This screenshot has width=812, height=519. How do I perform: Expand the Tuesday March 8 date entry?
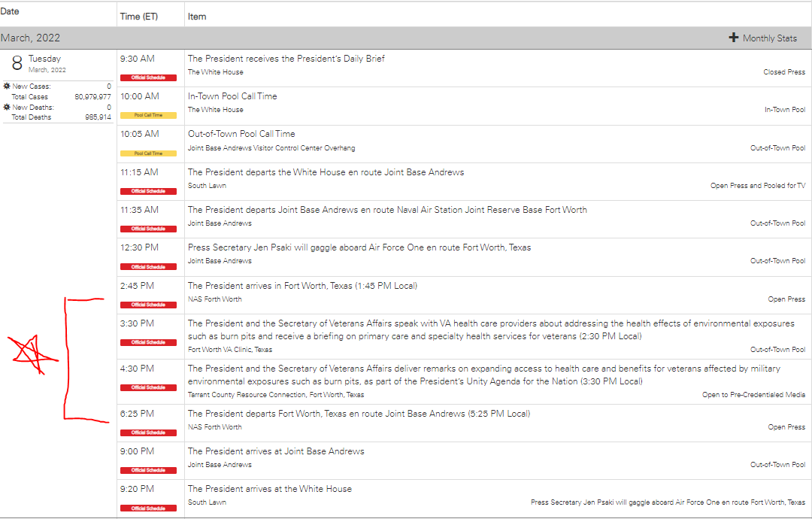click(44, 59)
